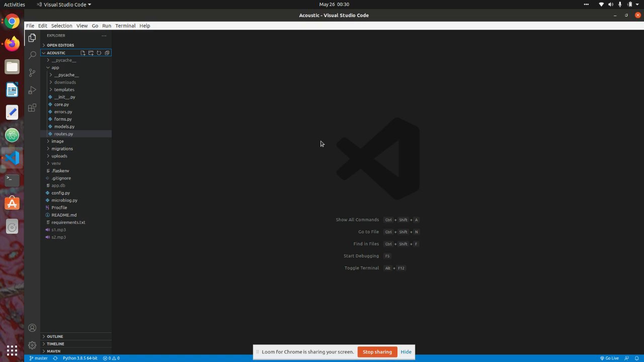Expand the venv folder
The height and width of the screenshot is (362, 644).
click(x=76, y=163)
